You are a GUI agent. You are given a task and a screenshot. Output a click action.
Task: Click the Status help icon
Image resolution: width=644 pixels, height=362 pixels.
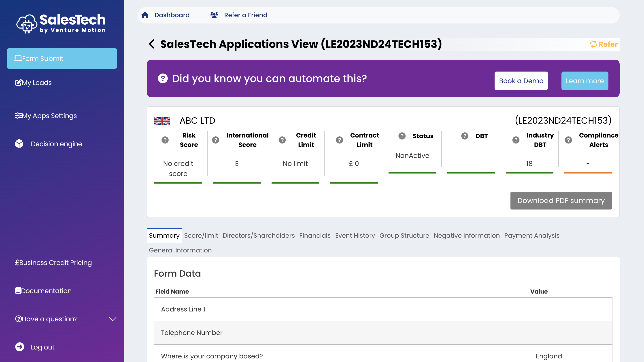(x=402, y=136)
